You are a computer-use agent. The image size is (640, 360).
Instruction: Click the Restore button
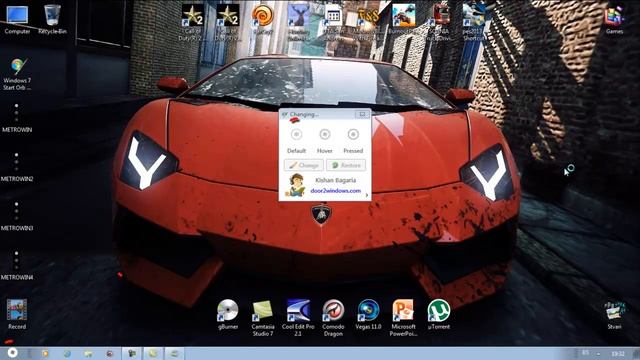tap(346, 165)
